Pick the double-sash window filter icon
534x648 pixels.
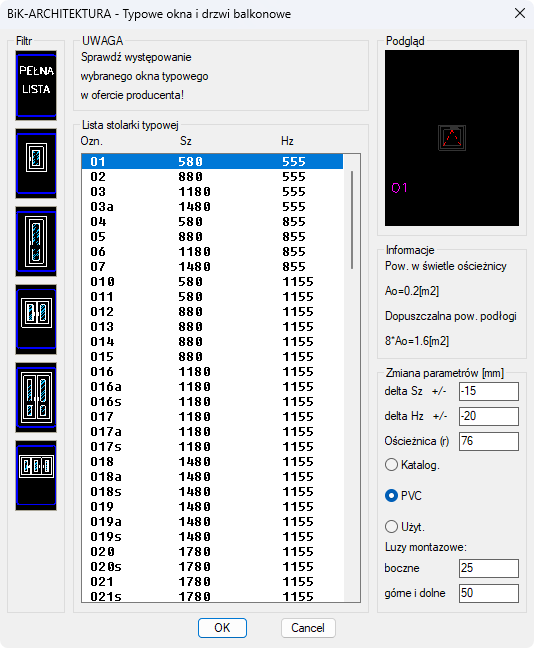click(36, 319)
